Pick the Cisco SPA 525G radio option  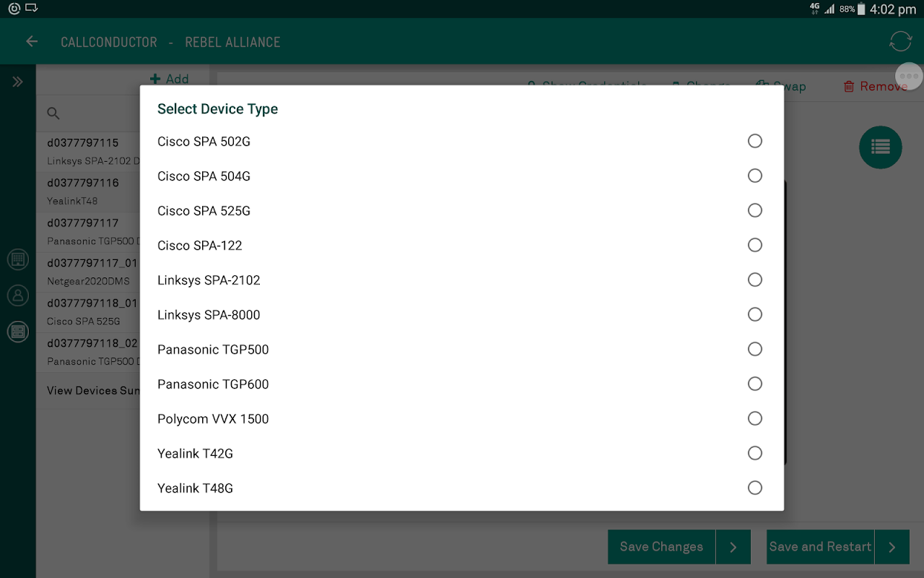(755, 210)
